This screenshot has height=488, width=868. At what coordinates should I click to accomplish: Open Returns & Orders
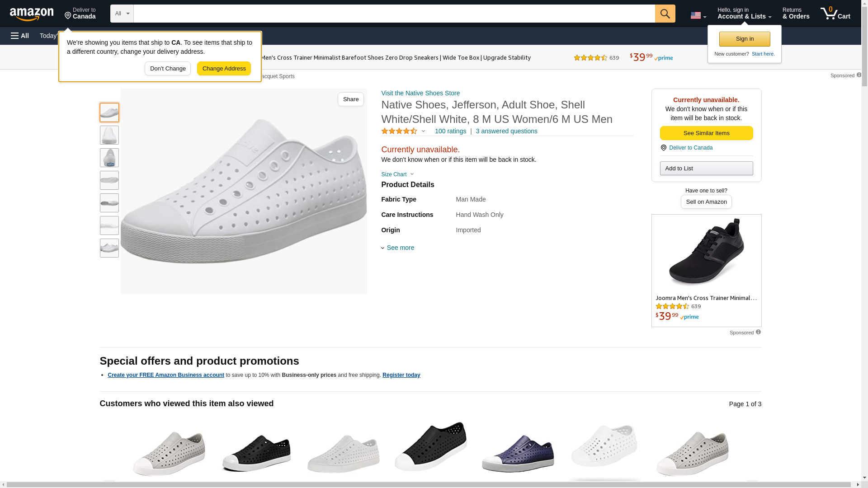pos(796,14)
